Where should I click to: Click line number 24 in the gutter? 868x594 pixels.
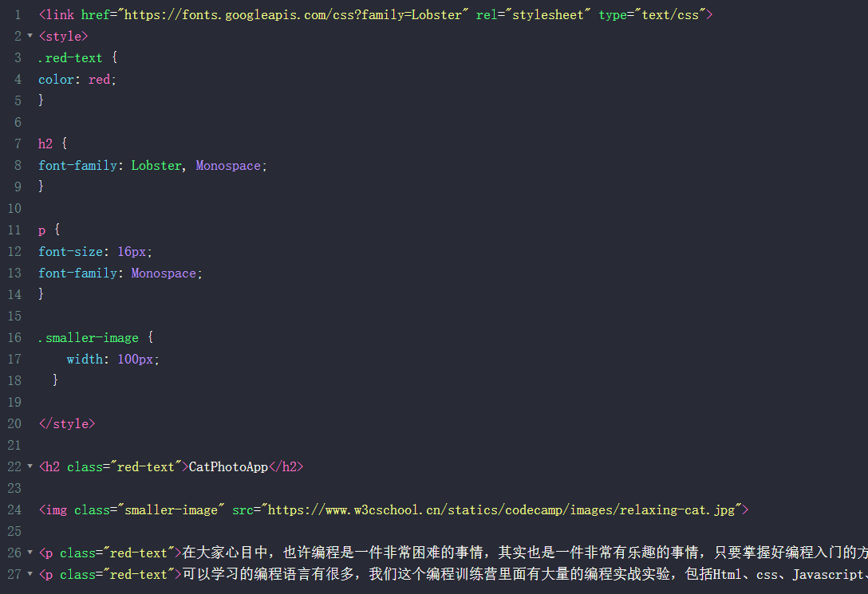click(x=14, y=509)
